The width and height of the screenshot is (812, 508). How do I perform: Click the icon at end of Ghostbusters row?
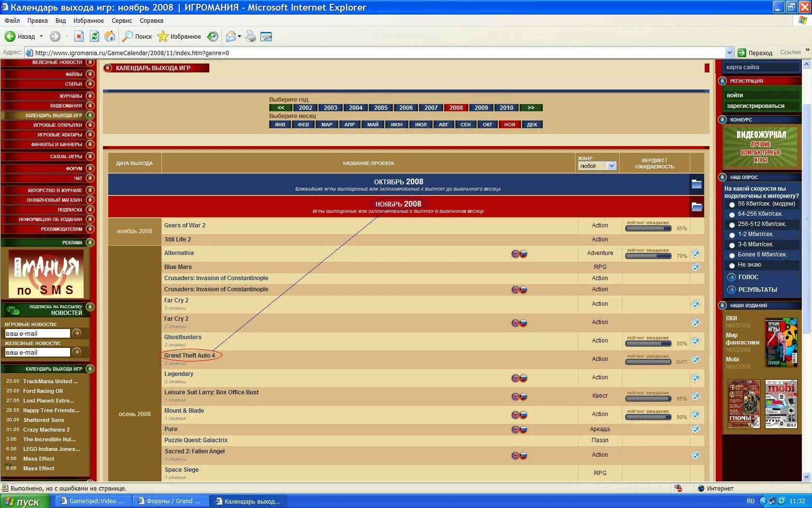click(696, 341)
